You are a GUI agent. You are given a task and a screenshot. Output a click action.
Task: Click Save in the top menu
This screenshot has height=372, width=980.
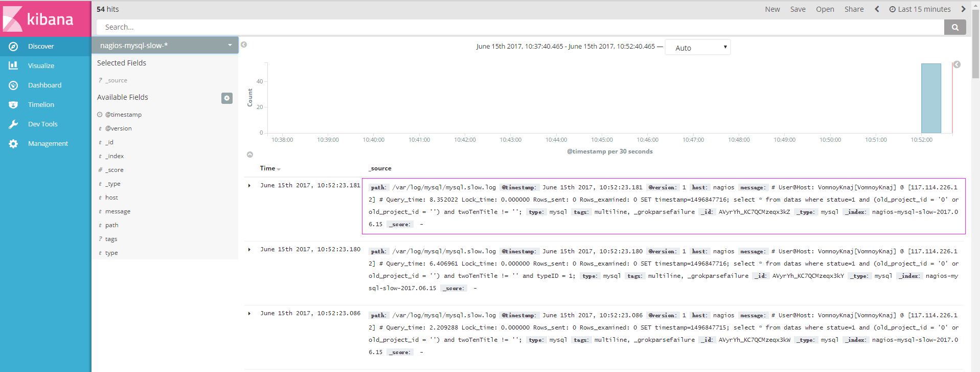point(797,9)
